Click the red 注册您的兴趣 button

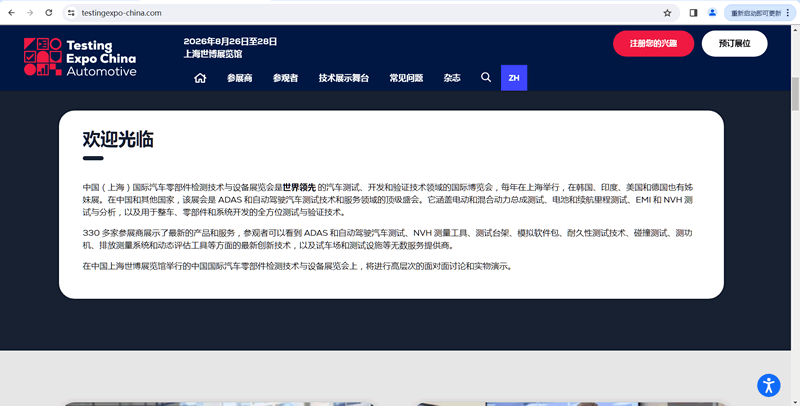(653, 44)
